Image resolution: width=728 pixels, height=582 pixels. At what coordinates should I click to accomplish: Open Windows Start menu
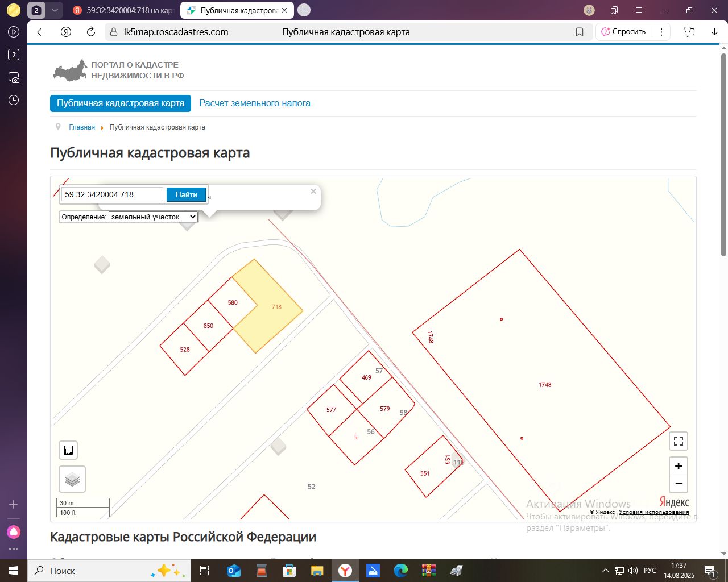(14, 571)
